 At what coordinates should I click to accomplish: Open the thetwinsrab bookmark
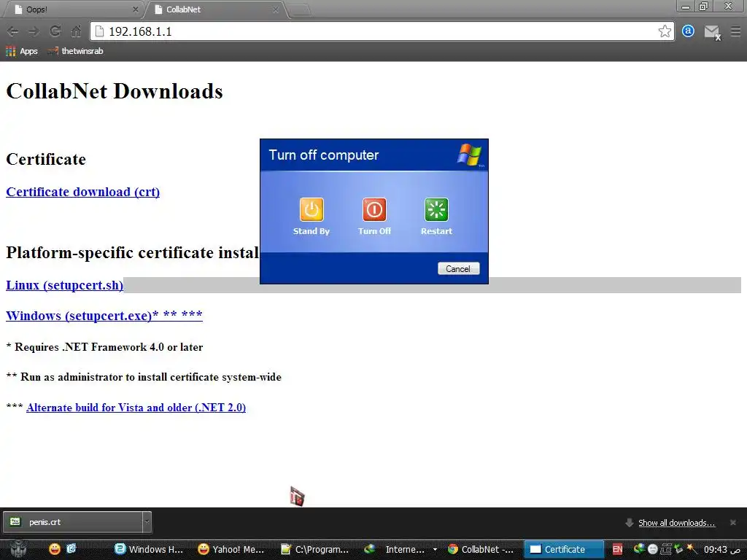pos(75,51)
